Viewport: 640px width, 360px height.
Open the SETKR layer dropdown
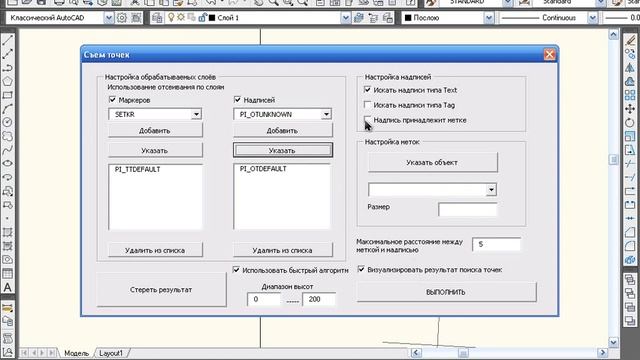tap(196, 114)
